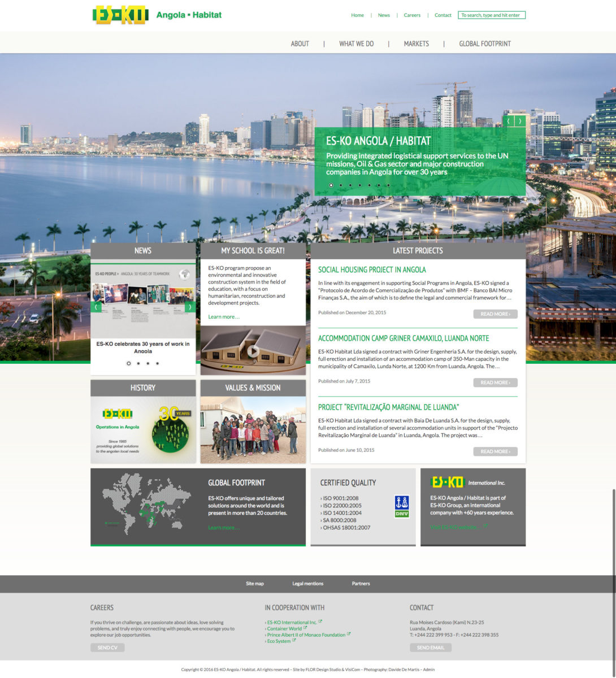The width and height of the screenshot is (616, 678).
Task: Click the ES-KO International Inc. logo
Action: pyautogui.click(x=468, y=482)
